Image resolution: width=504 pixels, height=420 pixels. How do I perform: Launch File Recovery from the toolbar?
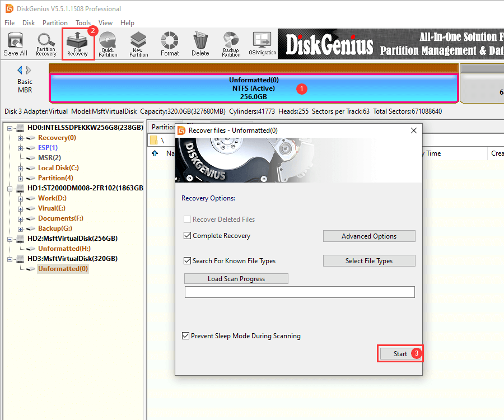pyautogui.click(x=77, y=44)
